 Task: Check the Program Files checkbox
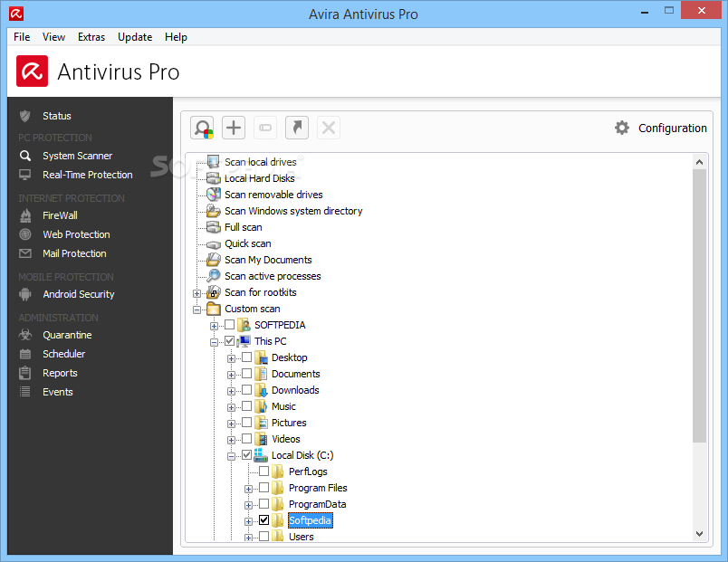264,487
